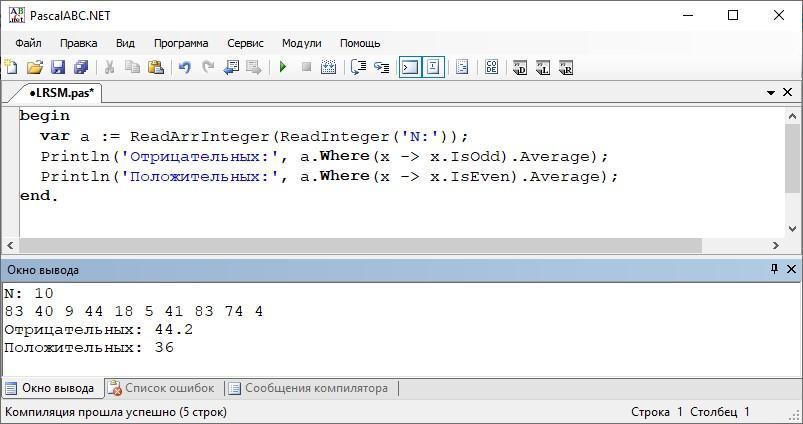Open the document tabs list dropdown arrow

[771, 93]
